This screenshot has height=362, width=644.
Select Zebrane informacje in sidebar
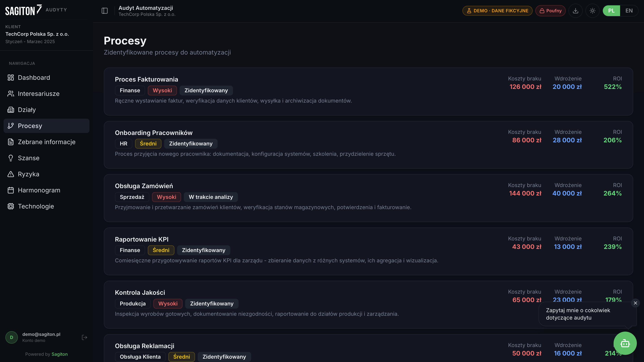click(47, 142)
